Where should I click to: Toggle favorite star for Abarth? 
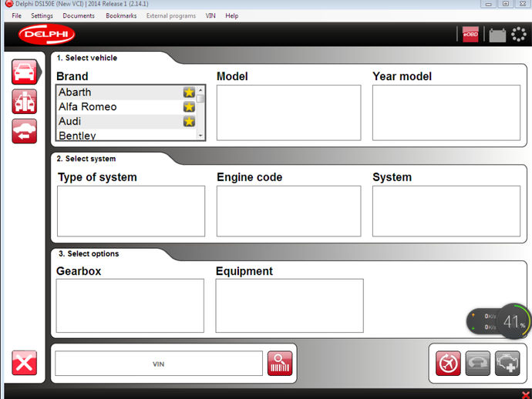[189, 92]
